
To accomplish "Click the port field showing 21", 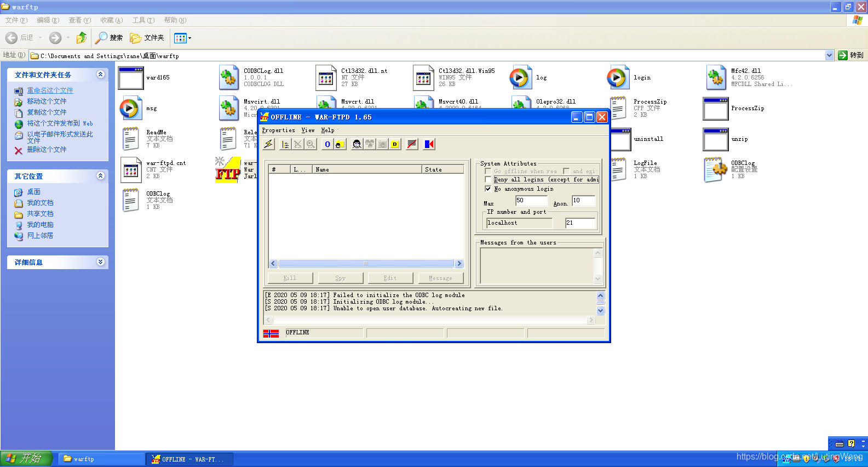I will click(580, 223).
